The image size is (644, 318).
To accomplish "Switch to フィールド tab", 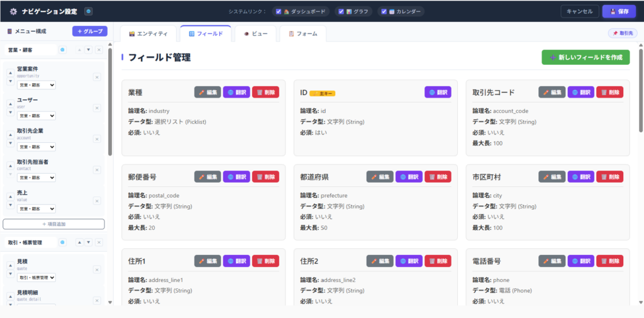I will [x=206, y=34].
